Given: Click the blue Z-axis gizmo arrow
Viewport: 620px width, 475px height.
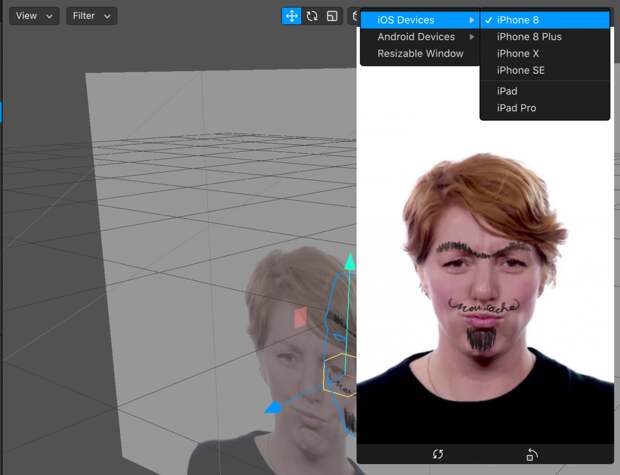Looking at the screenshot, I should pos(273,408).
